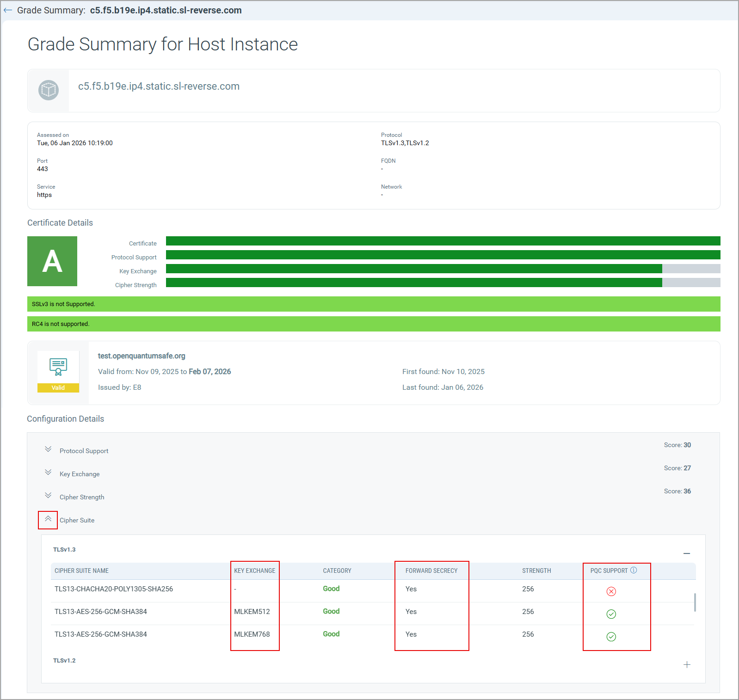This screenshot has width=739, height=700.
Task: Click green check PQC status for MLKEM512 row
Action: (x=611, y=614)
